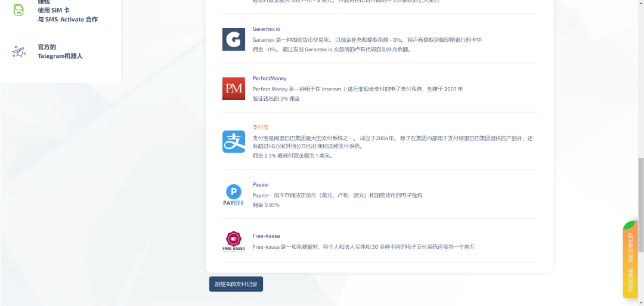Image resolution: width=644 pixels, height=306 pixels.
Task: Open the Free-Kassa payment link
Action: (x=266, y=236)
